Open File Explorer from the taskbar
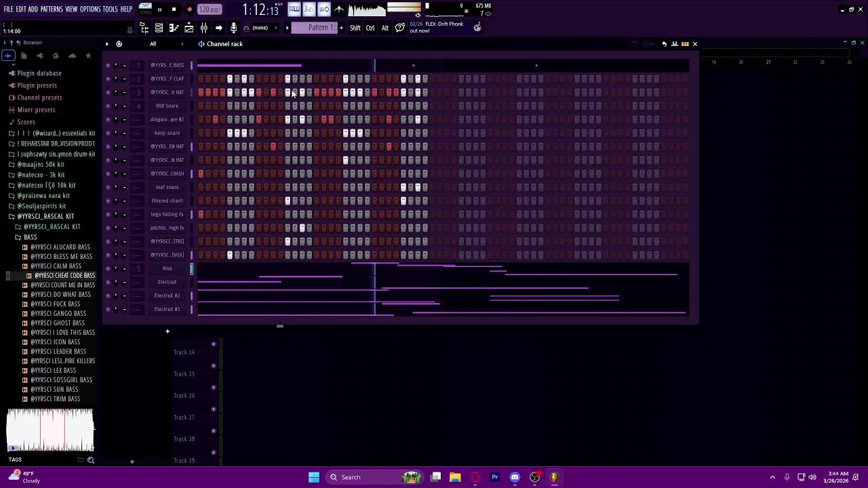Image resolution: width=868 pixels, height=488 pixels. [455, 477]
